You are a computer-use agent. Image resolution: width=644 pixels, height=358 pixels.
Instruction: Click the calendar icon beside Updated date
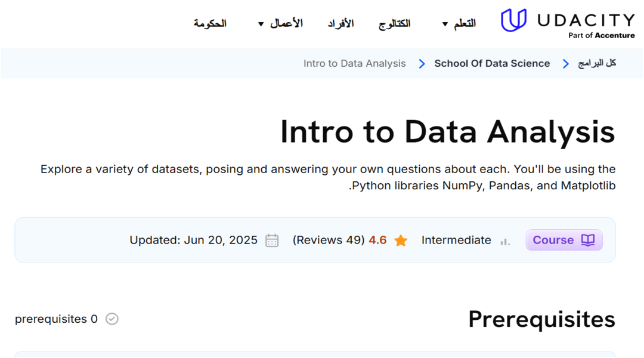pos(272,240)
